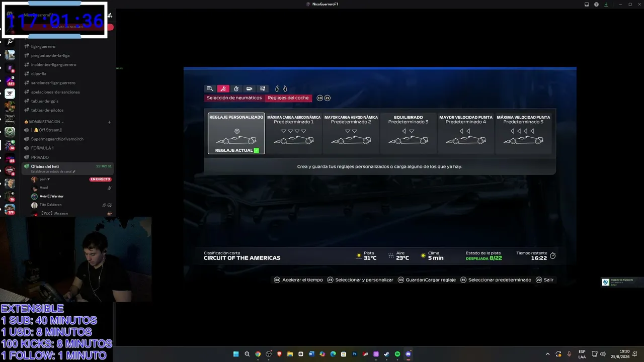Click user Aviv El Warrior in voice channel
Screen dimensions: 644x362
coord(51,197)
